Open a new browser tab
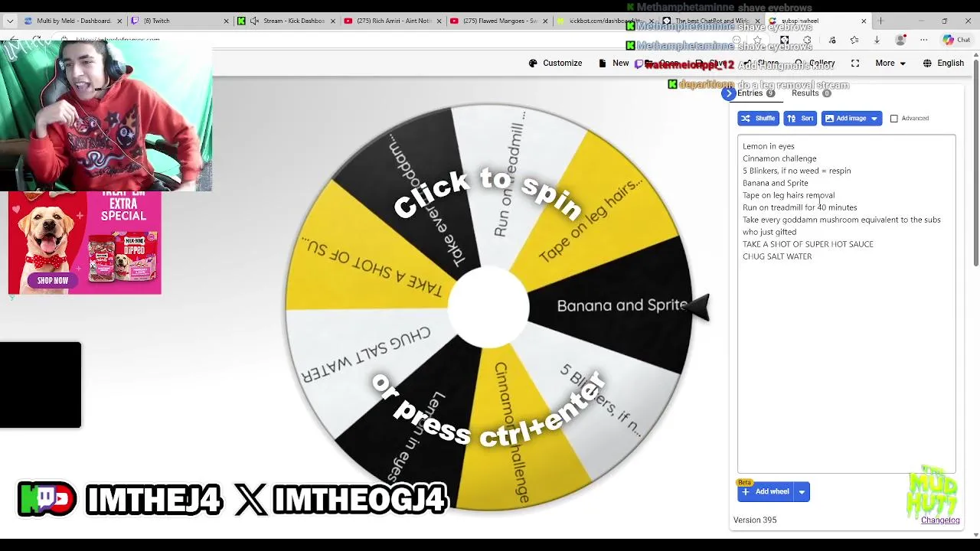Viewport: 980px width, 551px height. click(x=880, y=21)
